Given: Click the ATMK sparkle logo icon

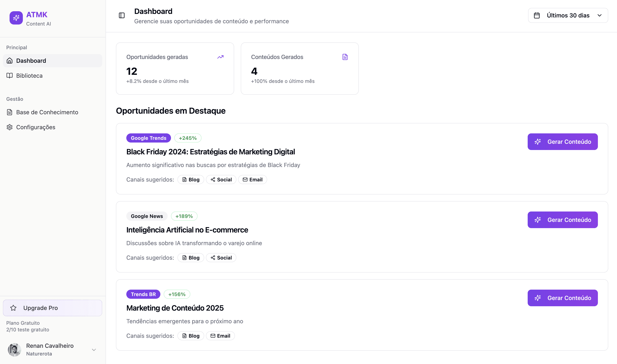Looking at the screenshot, I should coord(16,18).
